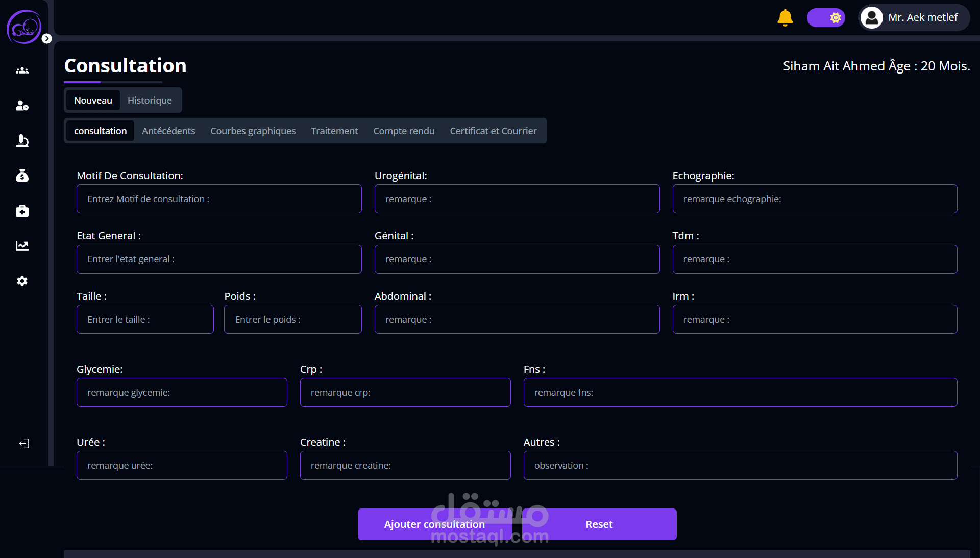Open the microscope laboratory icon
The image size is (980, 558).
pyautogui.click(x=22, y=140)
